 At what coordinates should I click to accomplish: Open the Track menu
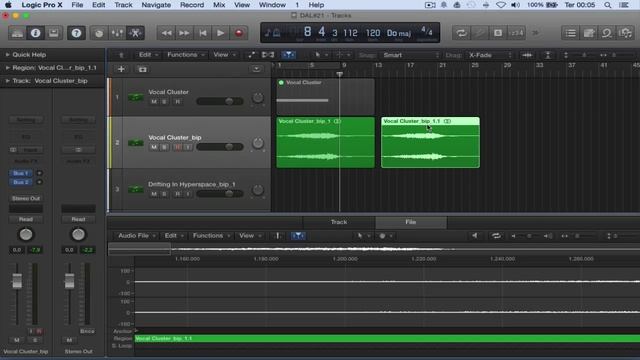tap(123, 5)
